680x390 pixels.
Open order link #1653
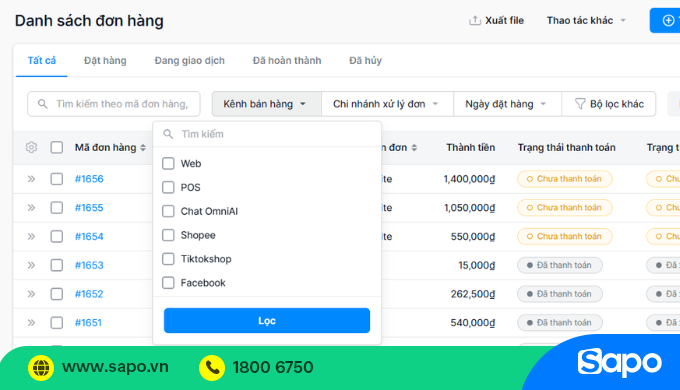click(89, 265)
